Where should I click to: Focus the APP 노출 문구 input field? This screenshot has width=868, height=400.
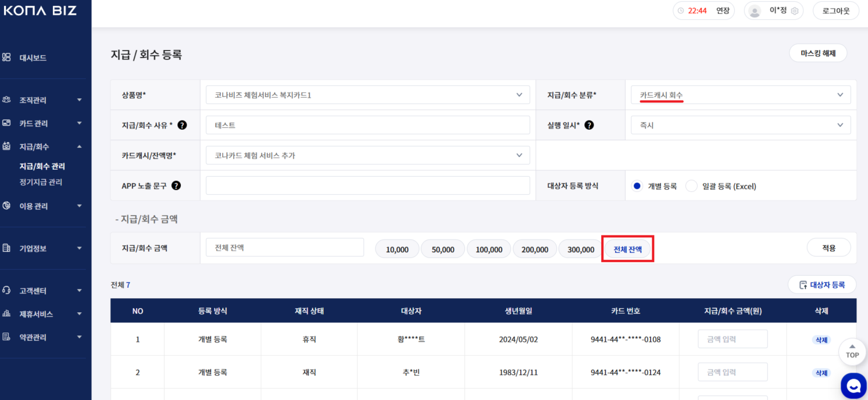pyautogui.click(x=368, y=185)
